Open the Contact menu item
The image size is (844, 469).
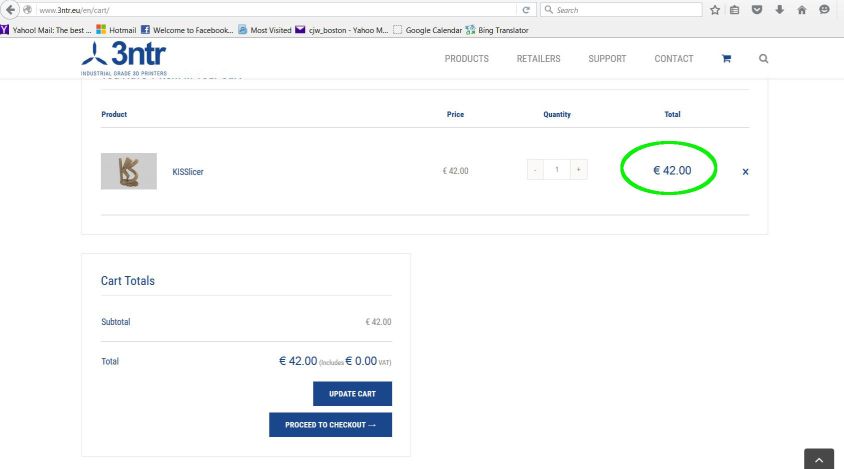click(x=674, y=59)
